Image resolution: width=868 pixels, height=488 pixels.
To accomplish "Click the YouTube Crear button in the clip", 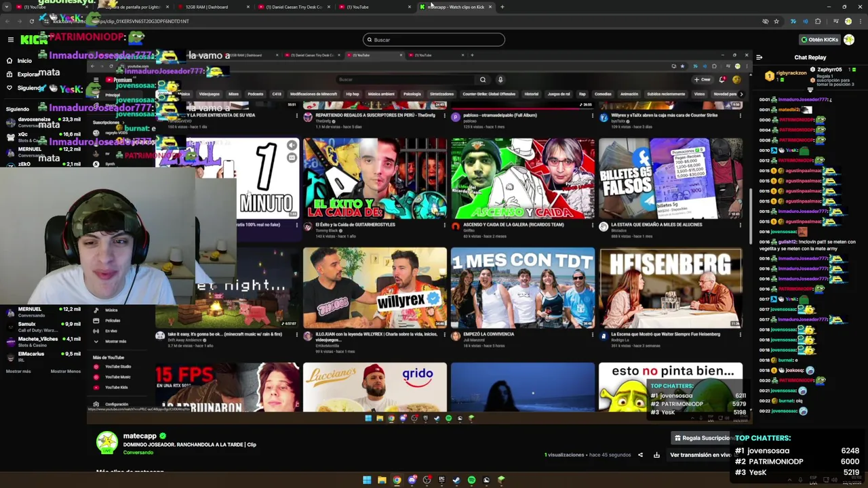I will 702,79.
